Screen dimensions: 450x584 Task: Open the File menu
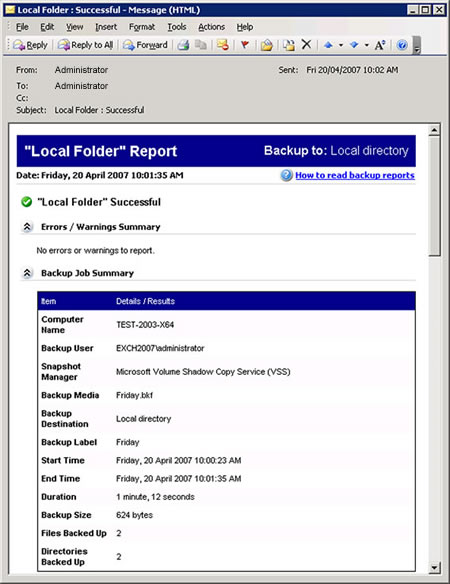(22, 27)
